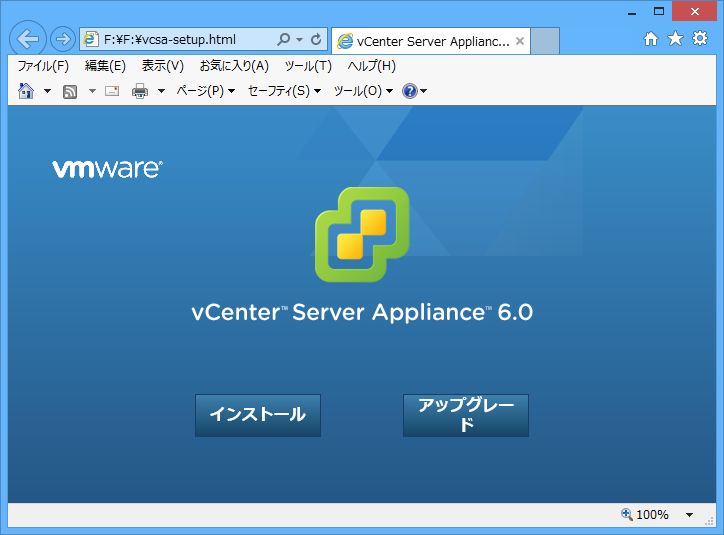Close the browser window
724x535 pixels.
pyautogui.click(x=695, y=12)
